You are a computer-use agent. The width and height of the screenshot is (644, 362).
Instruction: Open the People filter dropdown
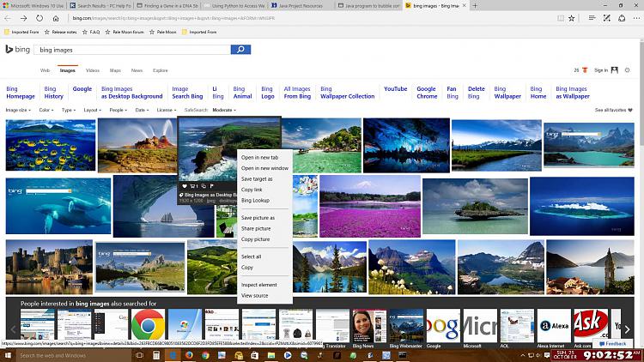118,110
